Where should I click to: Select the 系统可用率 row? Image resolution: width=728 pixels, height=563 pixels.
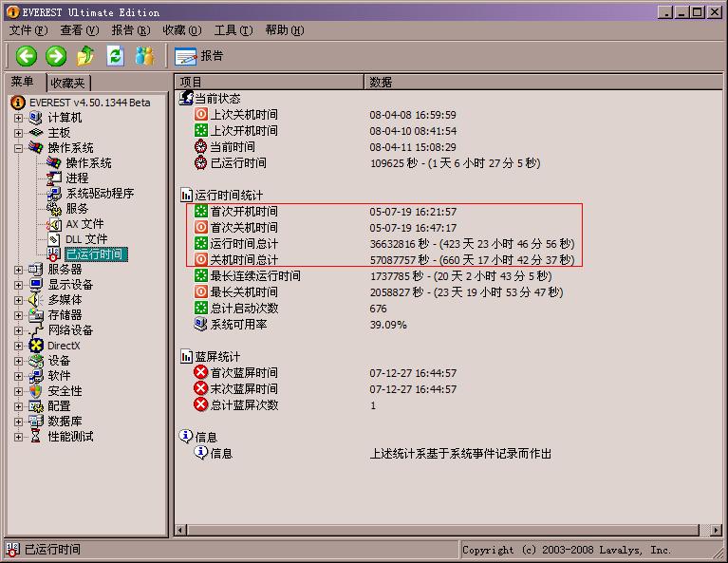coord(300,325)
